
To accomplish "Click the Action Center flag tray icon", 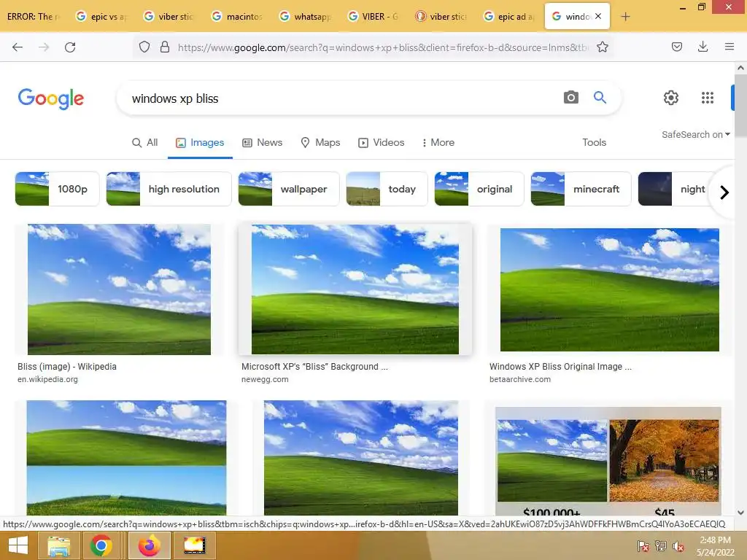I will coord(643,545).
